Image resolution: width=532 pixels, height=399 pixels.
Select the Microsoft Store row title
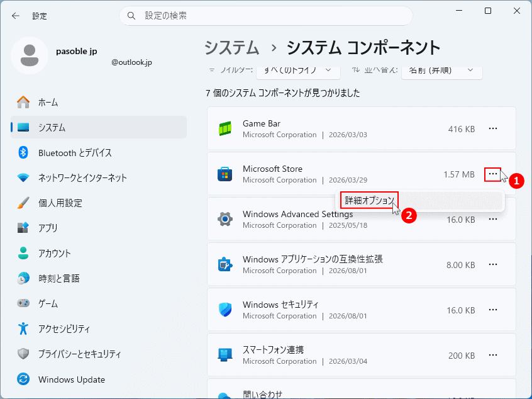pyautogui.click(x=272, y=169)
